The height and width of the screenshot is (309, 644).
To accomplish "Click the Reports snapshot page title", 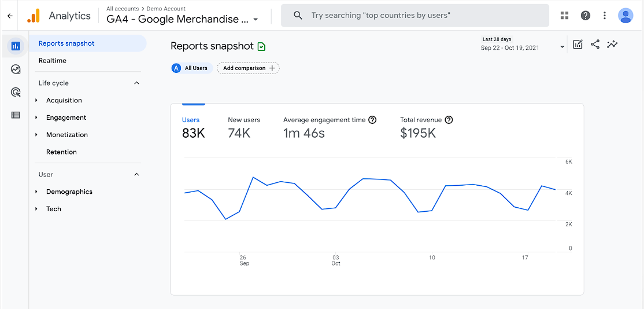I will (x=212, y=46).
